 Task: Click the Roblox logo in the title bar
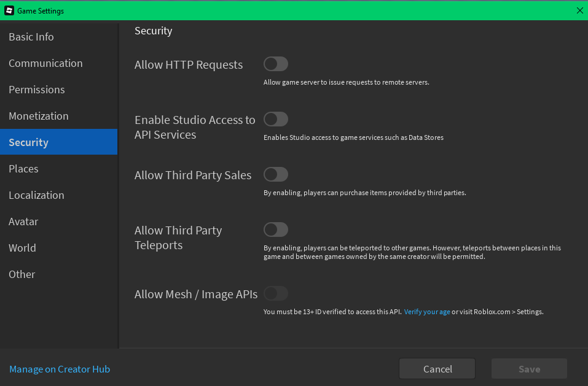[x=9, y=10]
